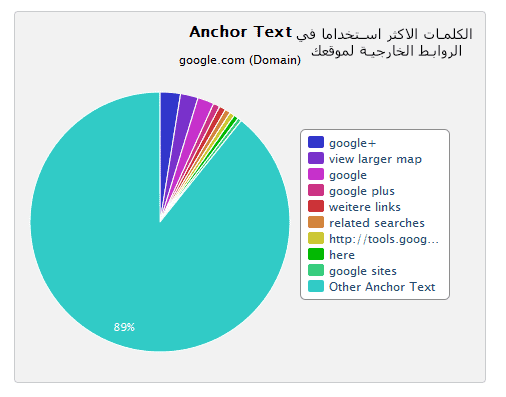Viewport: 506px width, 397px height.
Task: Select the related searches legend label
Action: [377, 223]
